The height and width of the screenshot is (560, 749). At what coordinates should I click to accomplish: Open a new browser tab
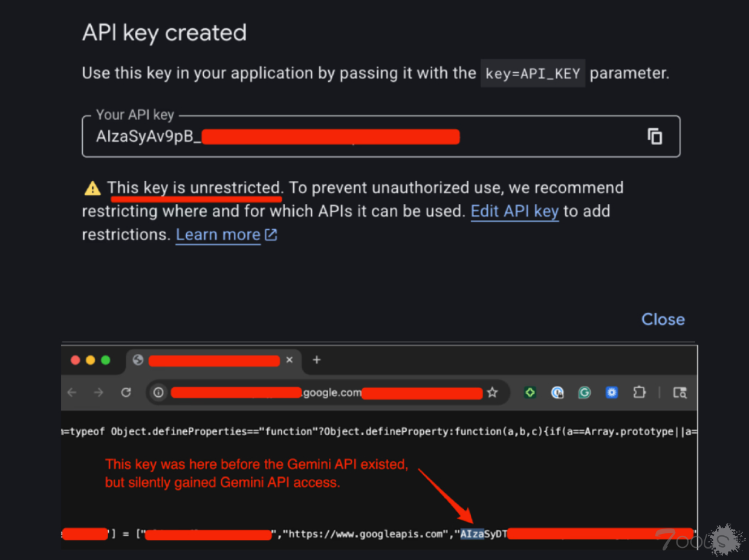click(316, 360)
